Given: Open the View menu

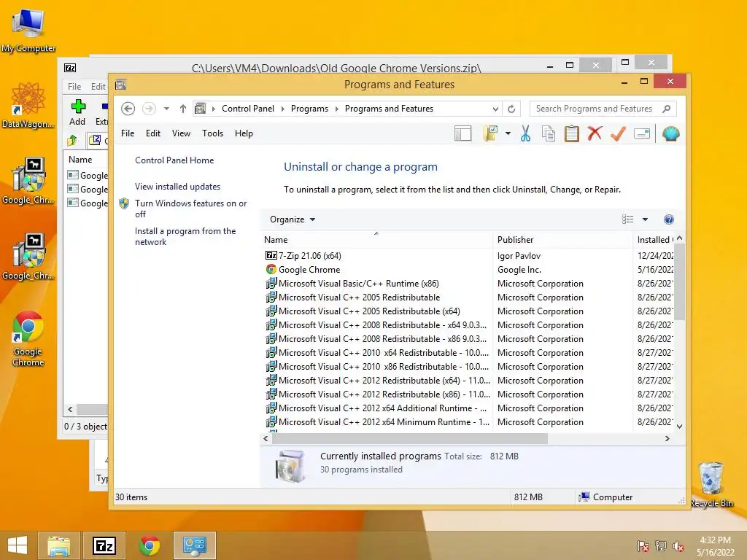Looking at the screenshot, I should 181,133.
